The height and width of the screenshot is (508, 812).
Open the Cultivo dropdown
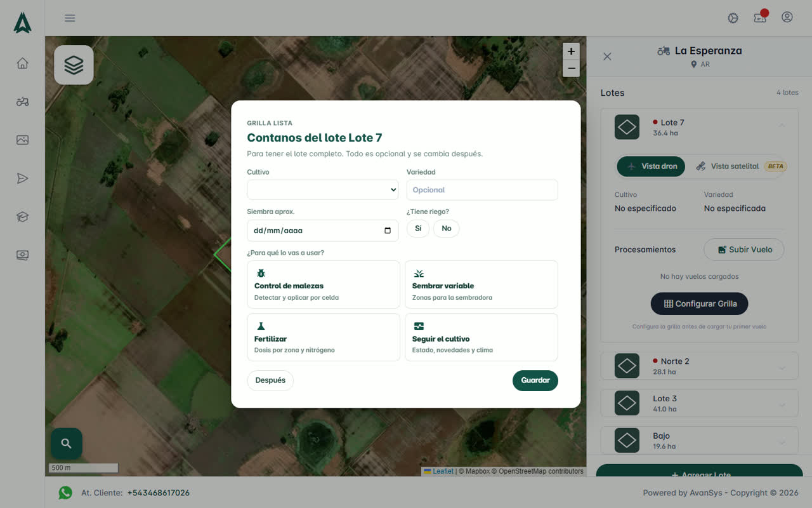323,190
